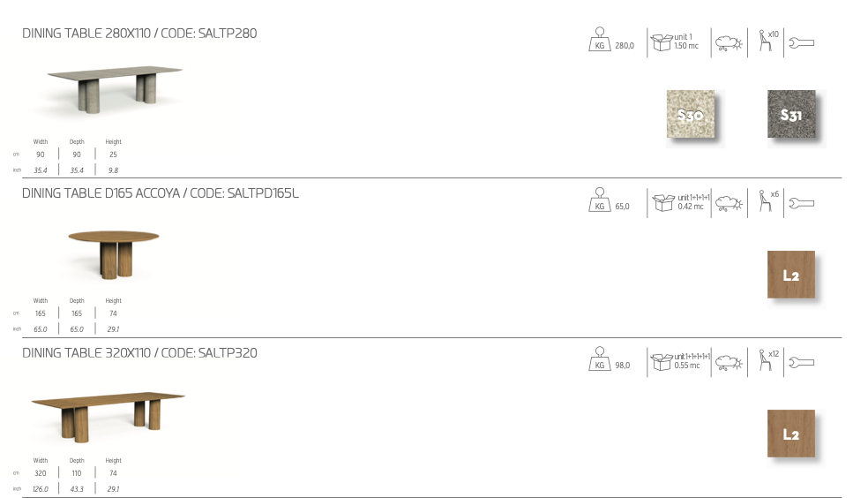Click the weather resistance icon for SALTPD165L
Viewport: 868px width, 498px height.
point(727,203)
